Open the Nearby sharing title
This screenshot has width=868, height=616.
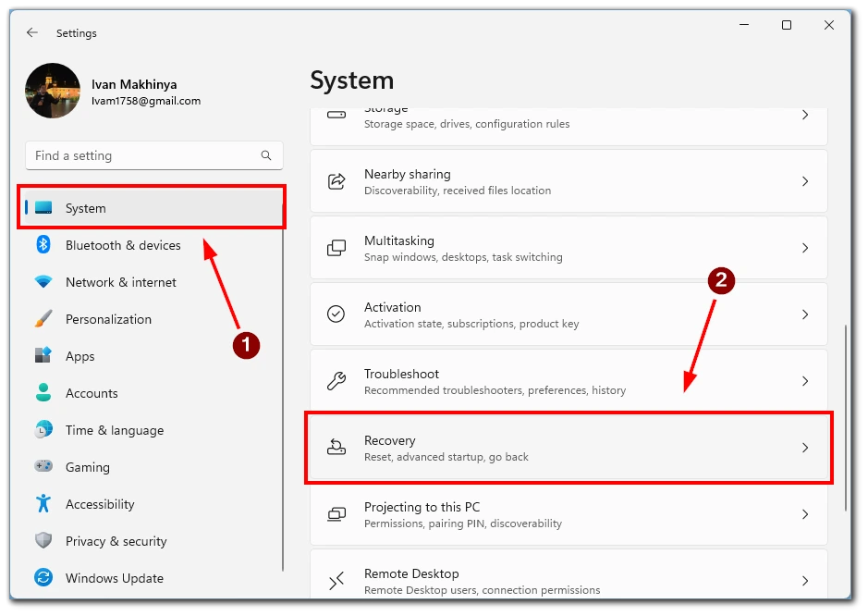(408, 174)
